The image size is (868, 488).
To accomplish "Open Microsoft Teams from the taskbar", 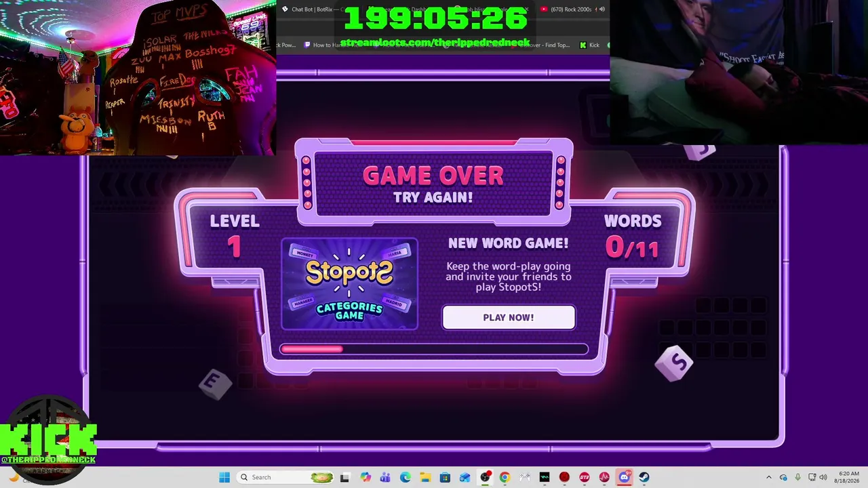I will point(385,477).
